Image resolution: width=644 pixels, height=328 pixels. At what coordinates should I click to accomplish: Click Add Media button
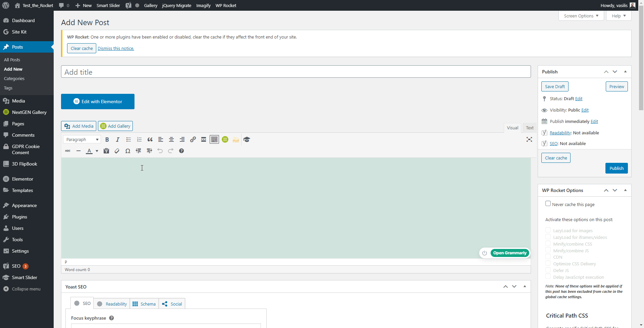tap(78, 126)
